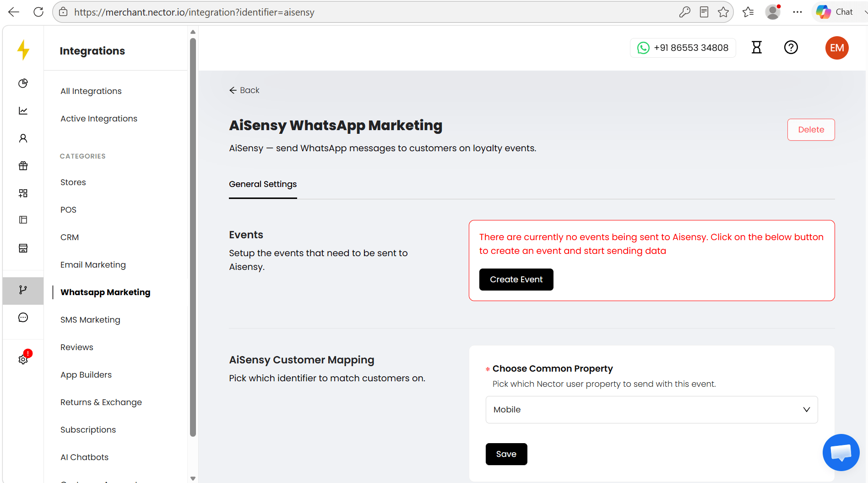View site information lock icon
The height and width of the screenshot is (483, 868).
point(63,12)
